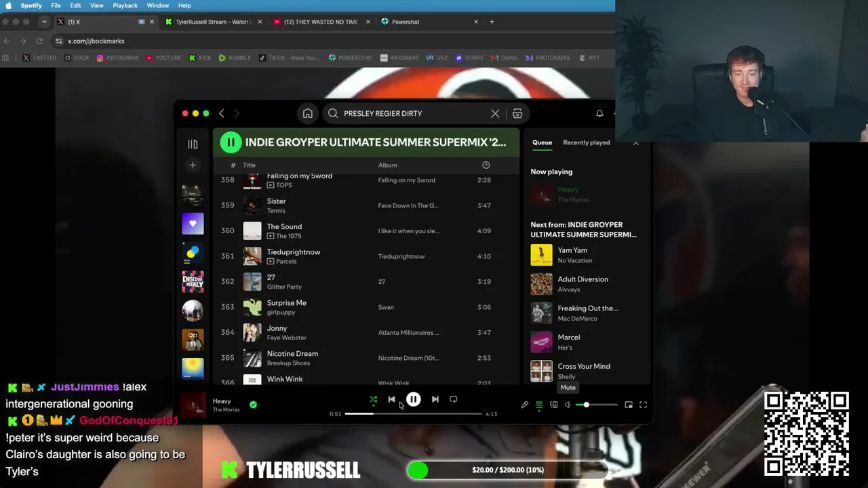
Task: Create a new playlist with the plus icon
Action: pyautogui.click(x=193, y=165)
